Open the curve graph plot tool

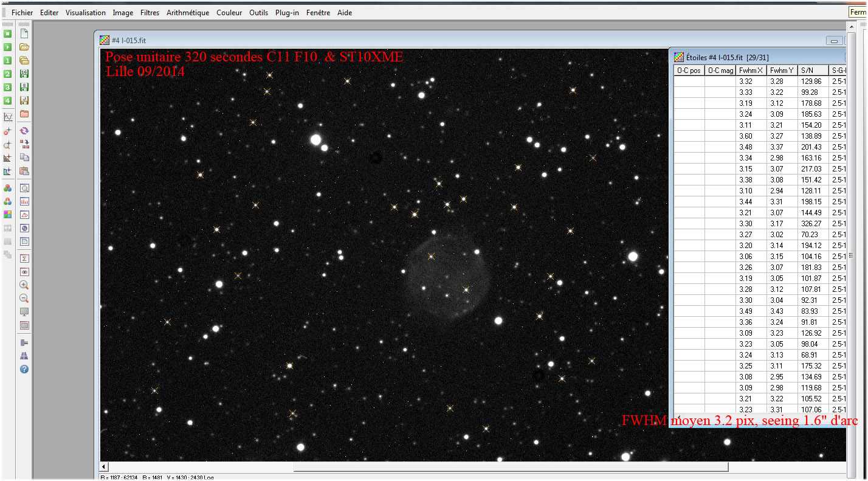coord(8,117)
